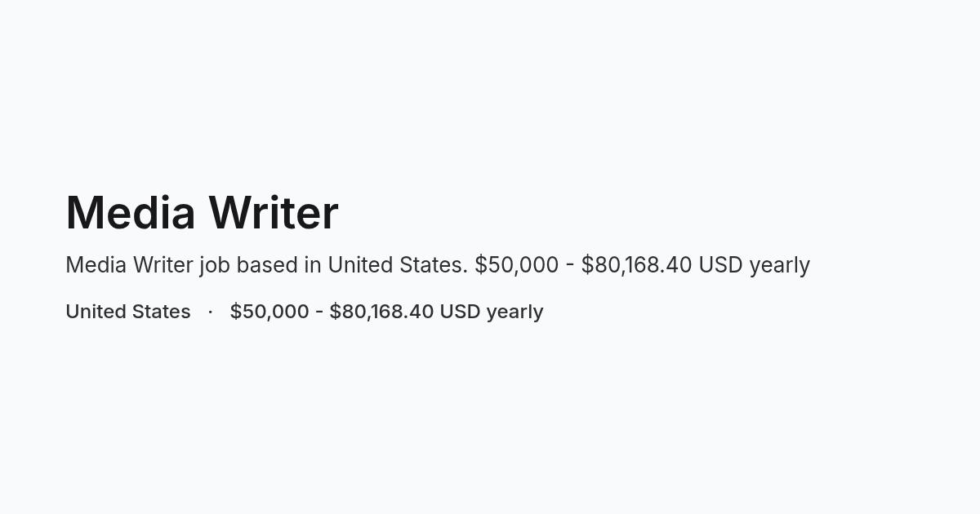The height and width of the screenshot is (514, 980).
Task: Click "Media Writer" at the start of the description
Action: (x=129, y=265)
